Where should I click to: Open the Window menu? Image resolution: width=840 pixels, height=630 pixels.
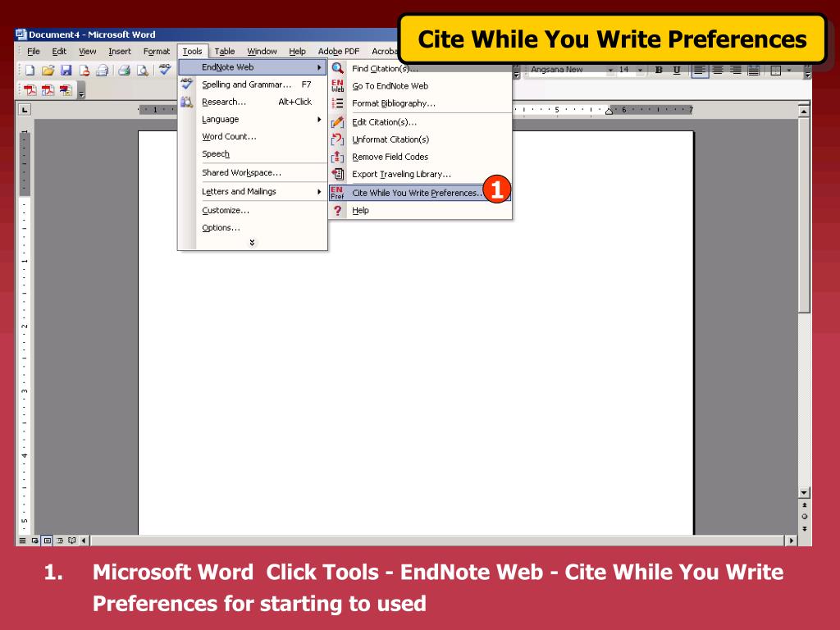click(x=262, y=52)
